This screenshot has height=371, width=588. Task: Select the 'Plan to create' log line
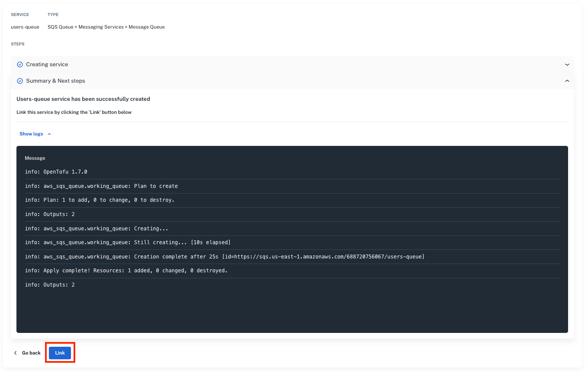point(101,186)
